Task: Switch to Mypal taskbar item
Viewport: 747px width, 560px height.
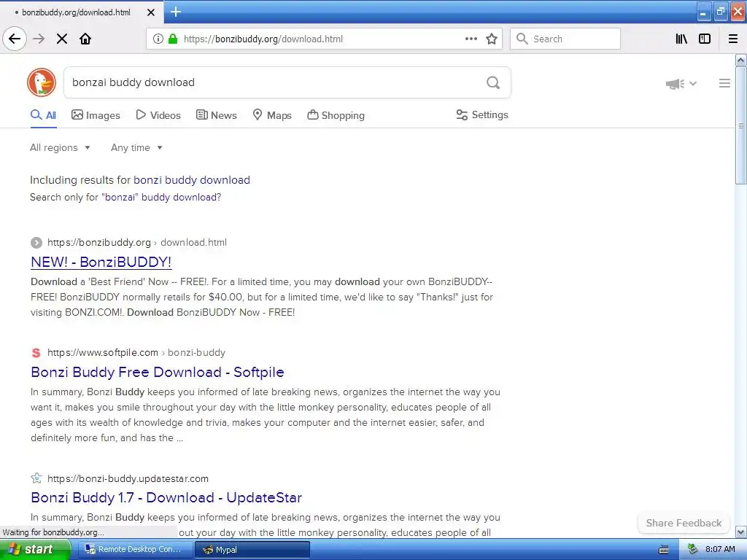Action: [252, 550]
